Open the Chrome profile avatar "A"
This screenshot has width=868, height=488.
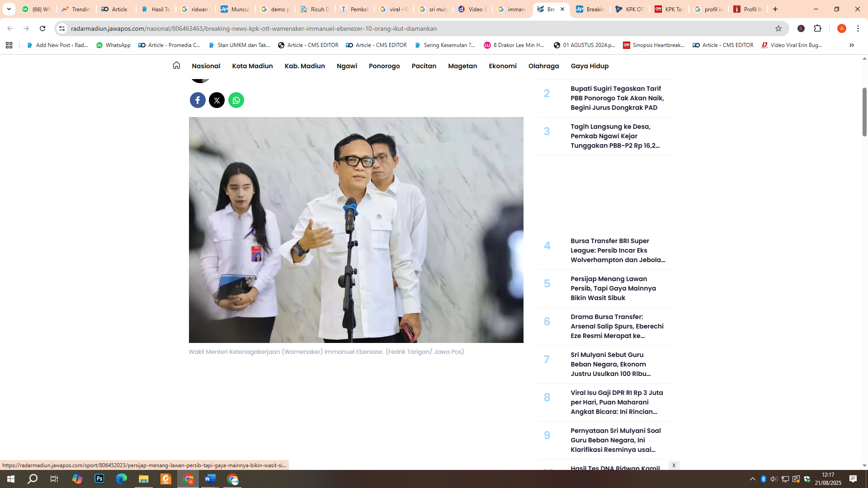click(842, 28)
